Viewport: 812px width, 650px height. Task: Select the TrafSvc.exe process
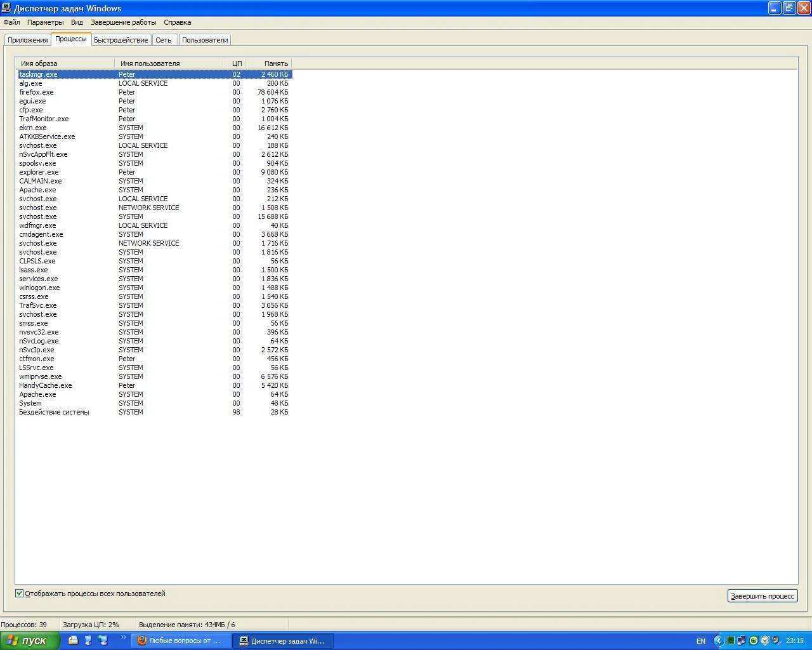tap(154, 305)
